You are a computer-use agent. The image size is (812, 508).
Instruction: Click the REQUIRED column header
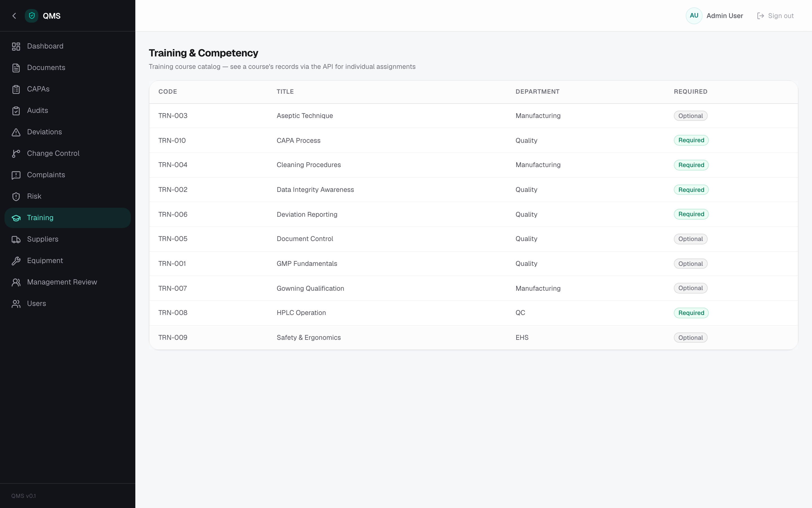pyautogui.click(x=690, y=92)
